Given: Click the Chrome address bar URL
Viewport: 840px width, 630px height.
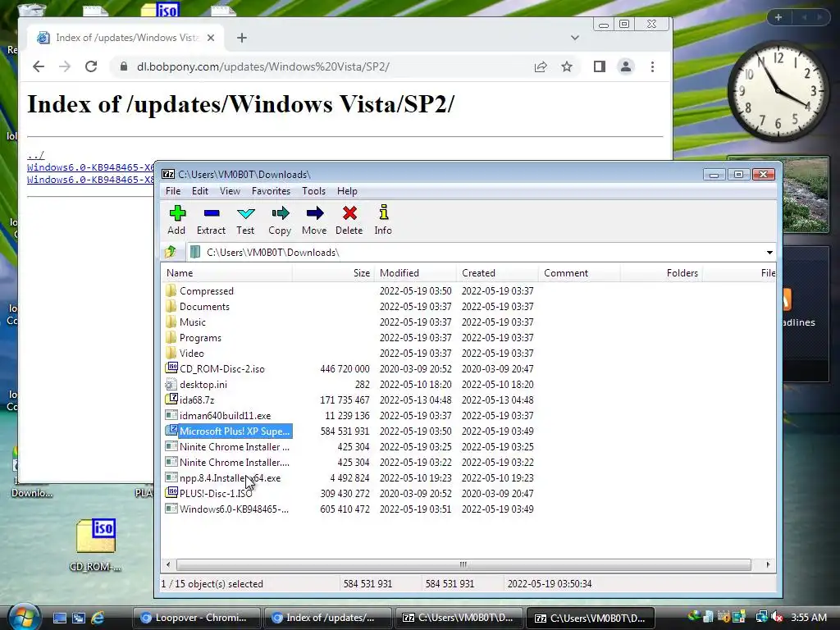Looking at the screenshot, I should (262, 66).
